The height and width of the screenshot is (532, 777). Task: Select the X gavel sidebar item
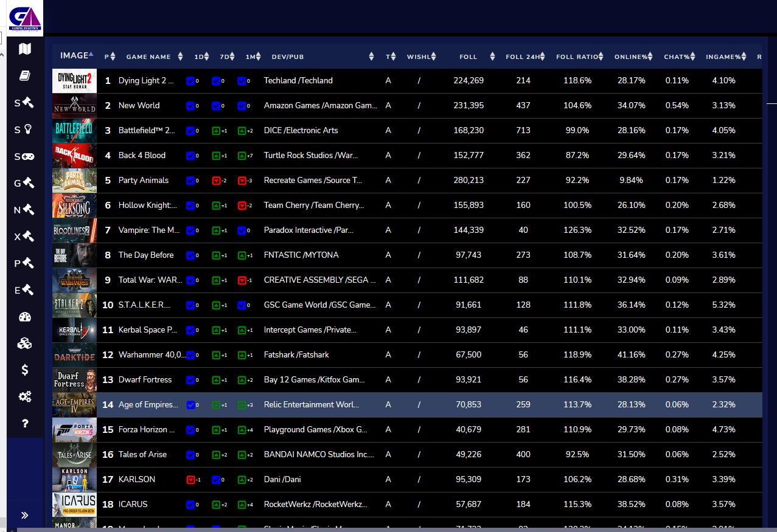(x=24, y=237)
